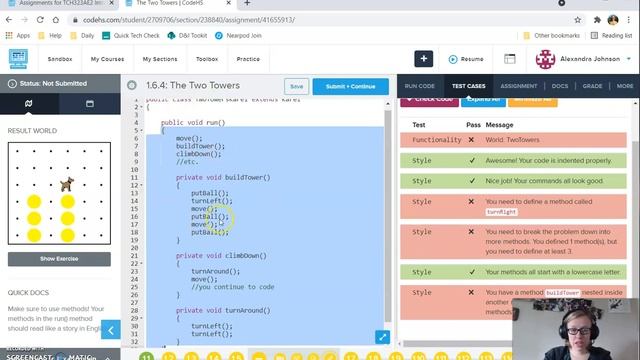Collapse the buildTower fold arrow at line 12
Screen dimensions: 640x360
pyautogui.click(x=141, y=185)
